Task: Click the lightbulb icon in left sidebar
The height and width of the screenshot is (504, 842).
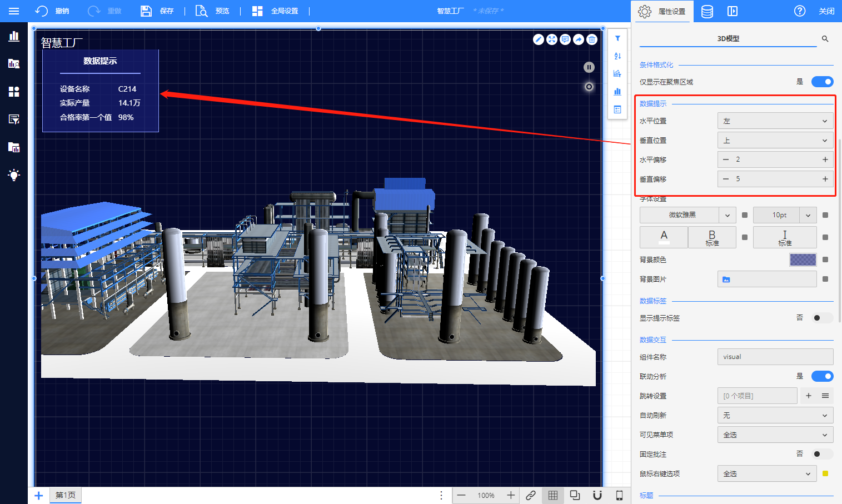Action: coord(14,175)
